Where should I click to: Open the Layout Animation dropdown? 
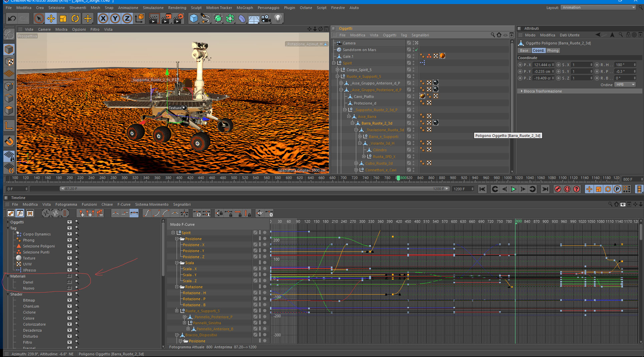(x=598, y=7)
